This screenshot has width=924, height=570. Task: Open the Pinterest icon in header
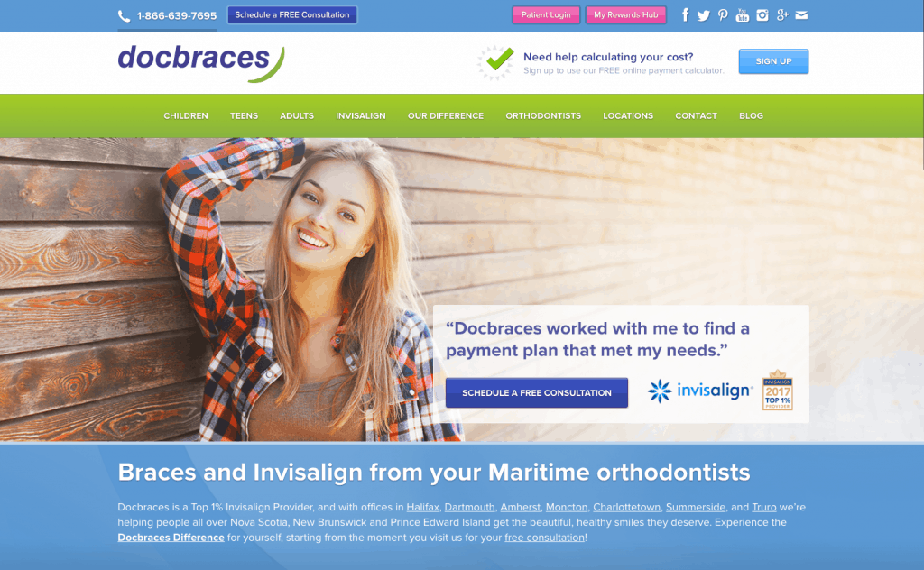coord(723,15)
